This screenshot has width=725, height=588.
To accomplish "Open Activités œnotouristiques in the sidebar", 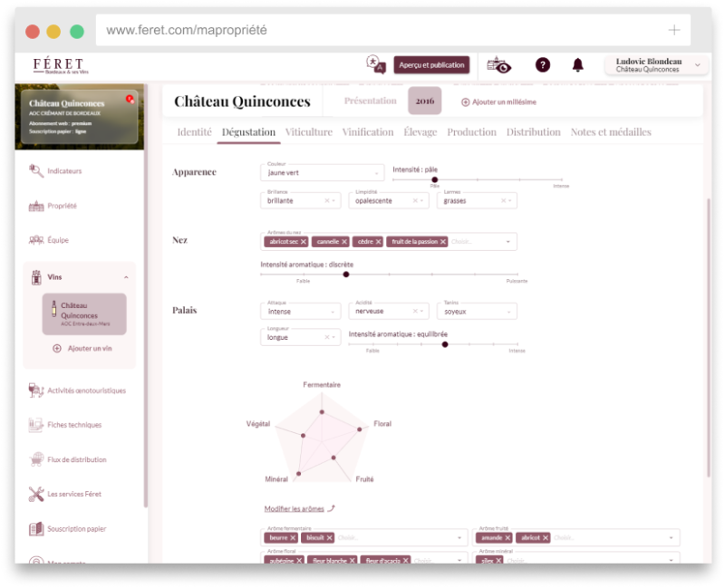I will [x=77, y=390].
